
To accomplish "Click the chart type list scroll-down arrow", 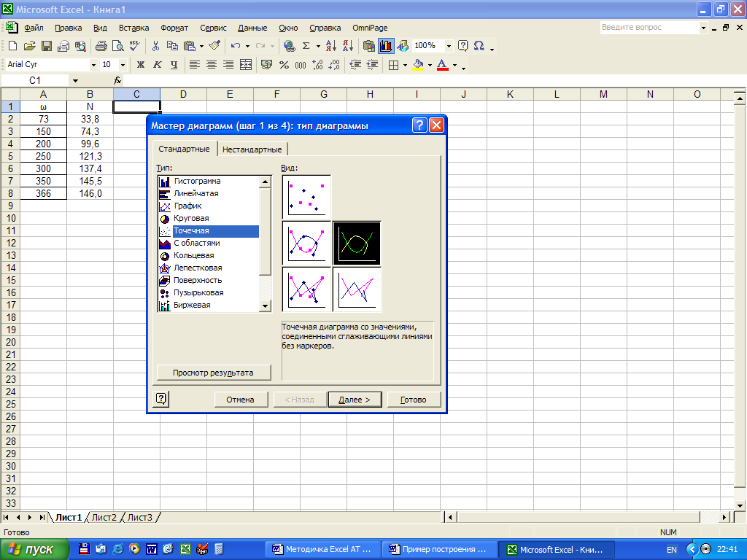I will pos(266,306).
